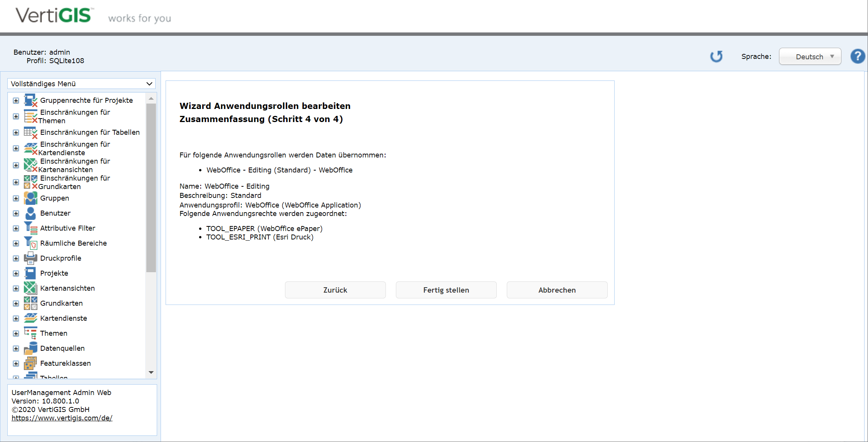The width and height of the screenshot is (868, 442).
Task: Open the Vollständiges Menü selector
Action: (81, 84)
